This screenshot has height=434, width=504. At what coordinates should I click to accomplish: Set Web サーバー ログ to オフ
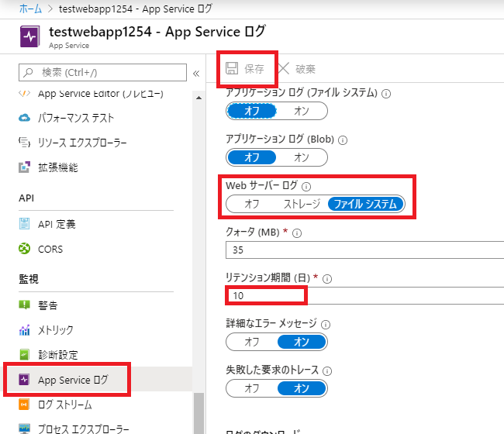(252, 204)
